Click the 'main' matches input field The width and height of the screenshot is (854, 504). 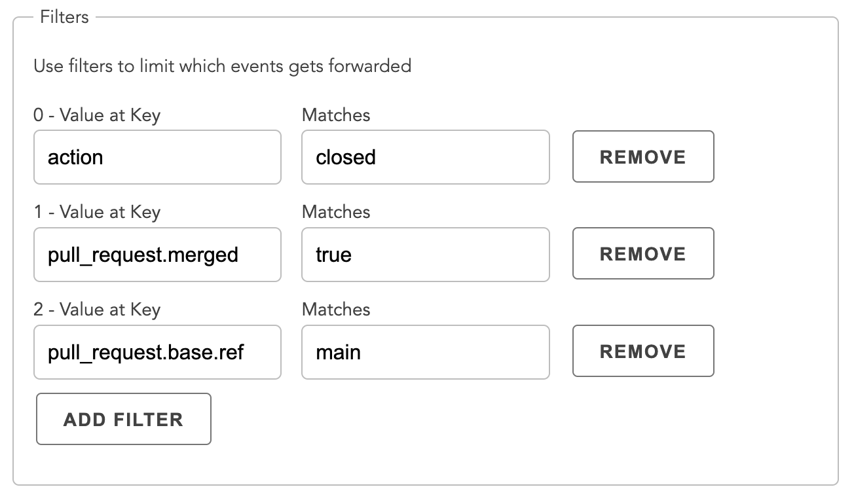pyautogui.click(x=425, y=352)
